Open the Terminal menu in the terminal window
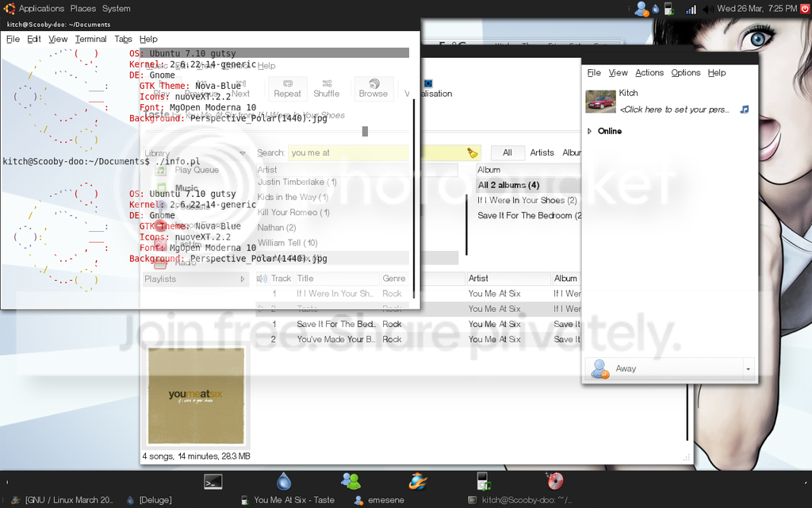This screenshot has height=508, width=812. coord(90,39)
